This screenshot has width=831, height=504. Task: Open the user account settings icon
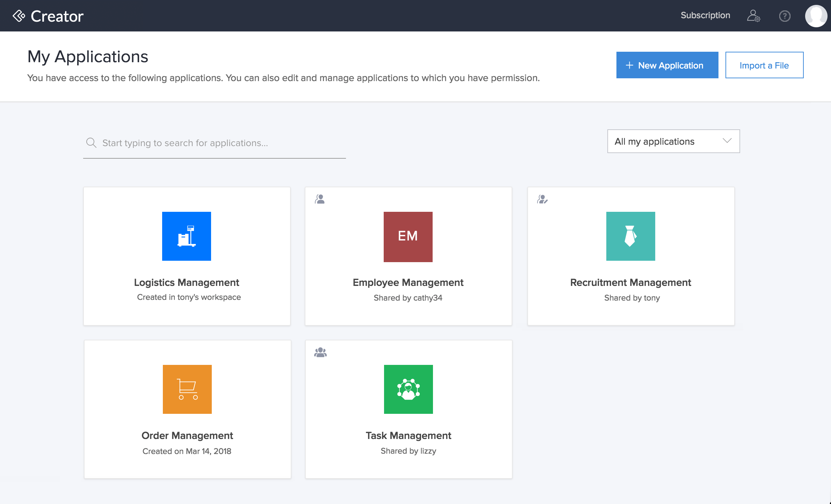tap(754, 15)
